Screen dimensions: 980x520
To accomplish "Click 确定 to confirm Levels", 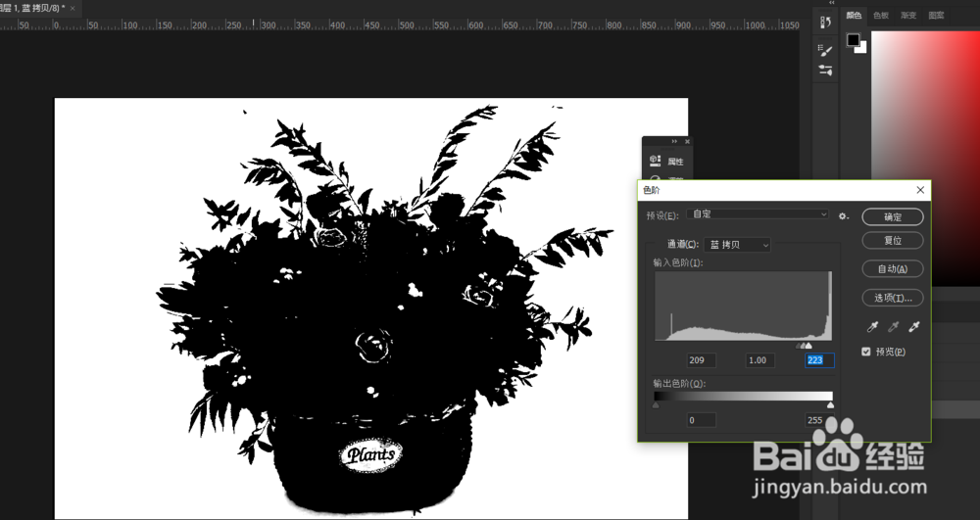I will [893, 216].
